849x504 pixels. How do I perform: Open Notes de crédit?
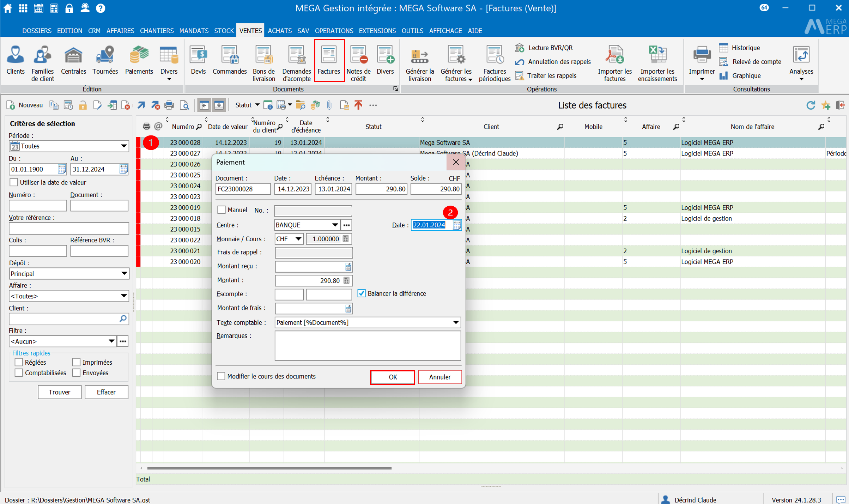point(359,63)
